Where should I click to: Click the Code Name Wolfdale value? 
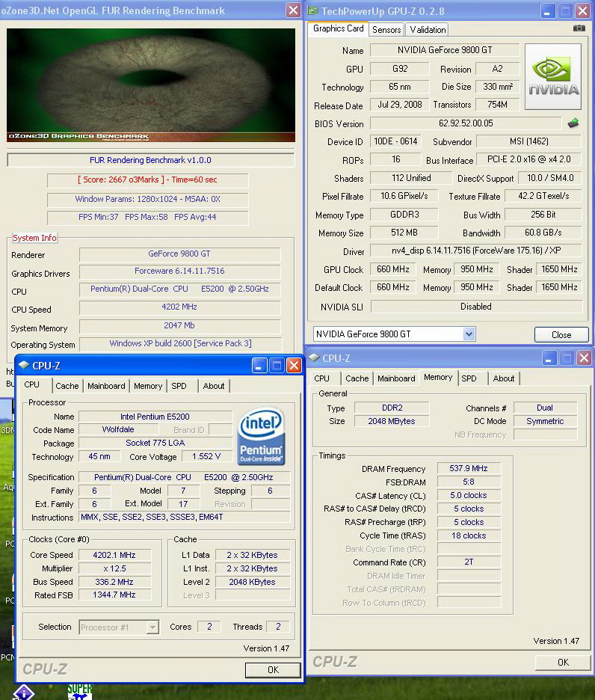pyautogui.click(x=118, y=429)
